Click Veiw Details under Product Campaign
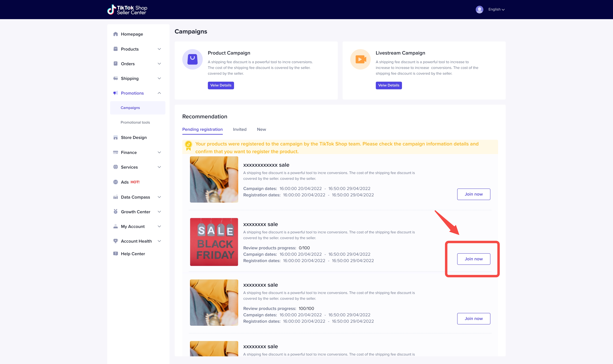This screenshot has width=613, height=364. coord(221,85)
